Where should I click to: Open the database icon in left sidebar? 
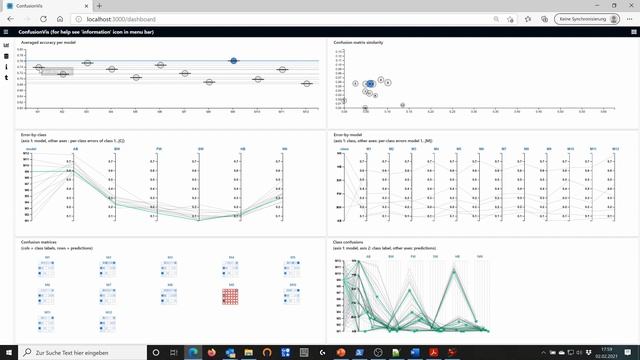6,56
